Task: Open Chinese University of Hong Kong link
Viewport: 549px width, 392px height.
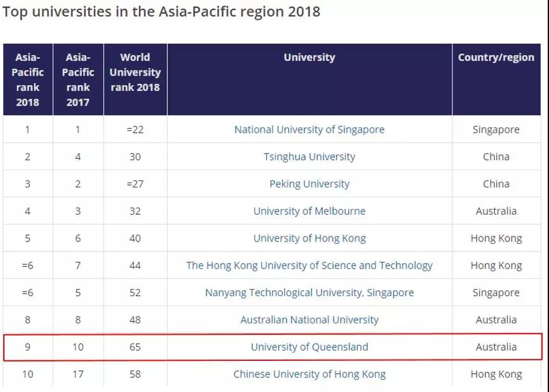Action: (309, 374)
